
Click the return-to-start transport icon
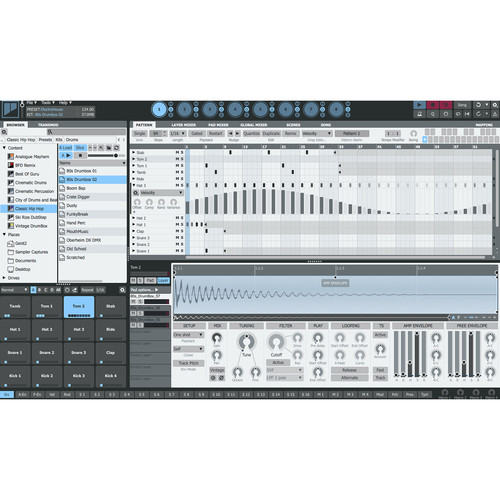(x=467, y=114)
